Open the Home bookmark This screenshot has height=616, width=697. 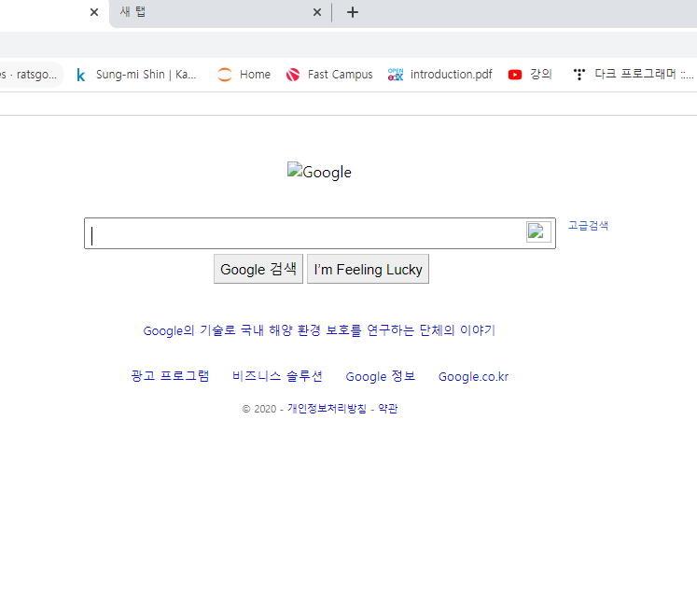[x=244, y=75]
